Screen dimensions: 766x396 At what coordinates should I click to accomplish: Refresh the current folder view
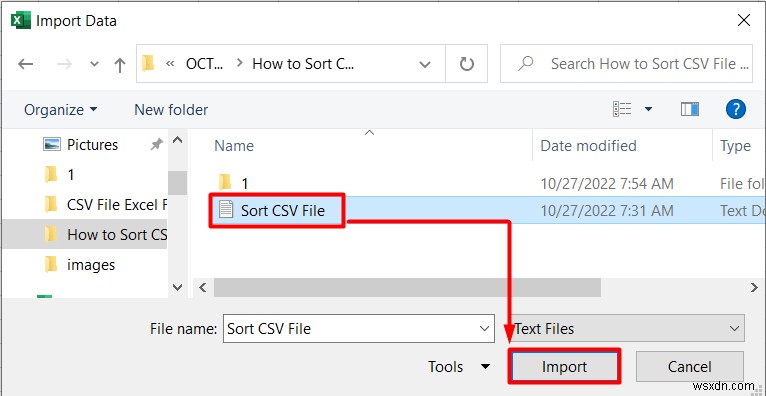pyautogui.click(x=467, y=63)
